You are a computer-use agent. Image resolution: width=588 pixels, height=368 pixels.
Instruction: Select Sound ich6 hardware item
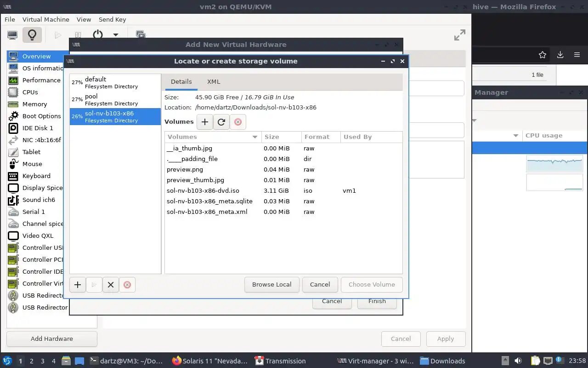(x=35, y=200)
